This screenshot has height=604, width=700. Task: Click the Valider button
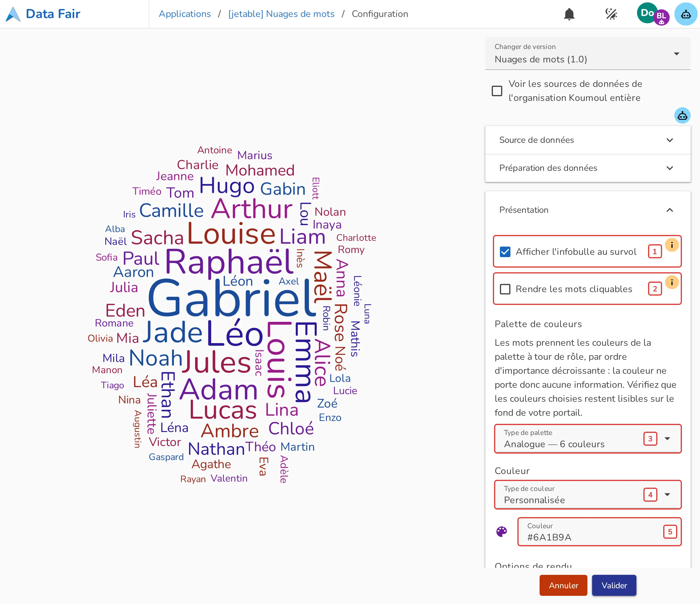[x=614, y=585]
